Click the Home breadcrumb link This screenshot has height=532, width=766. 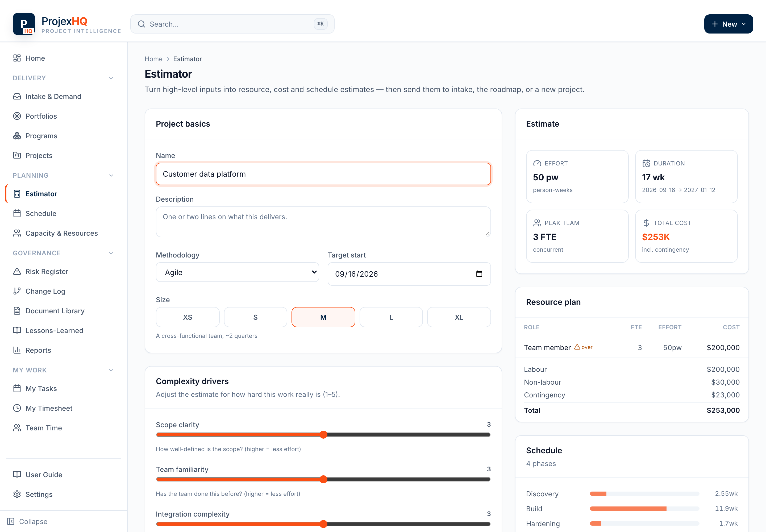[x=153, y=59]
